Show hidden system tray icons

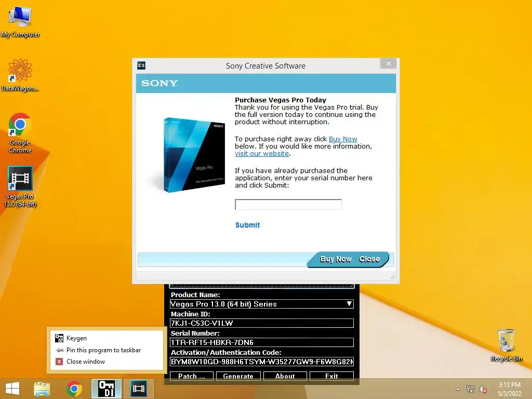(458, 389)
